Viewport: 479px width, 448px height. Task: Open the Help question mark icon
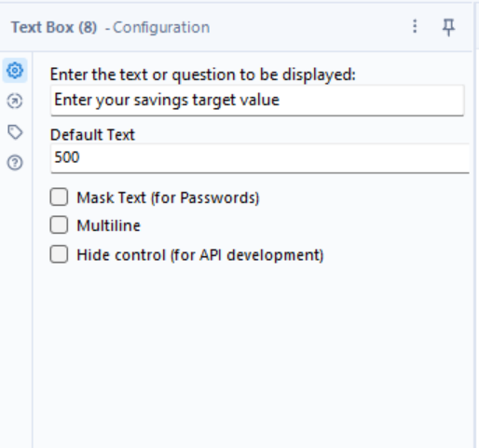pyautogui.click(x=15, y=163)
